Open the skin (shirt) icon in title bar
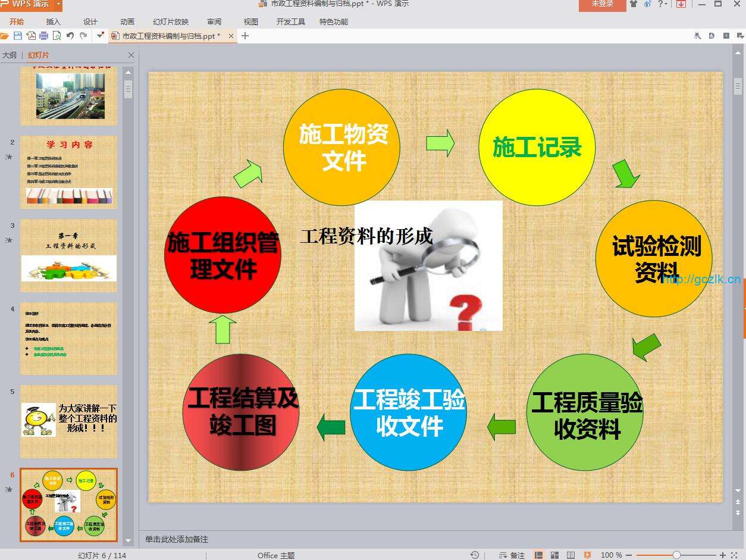Screen dimensions: 746x560 click(633, 4)
